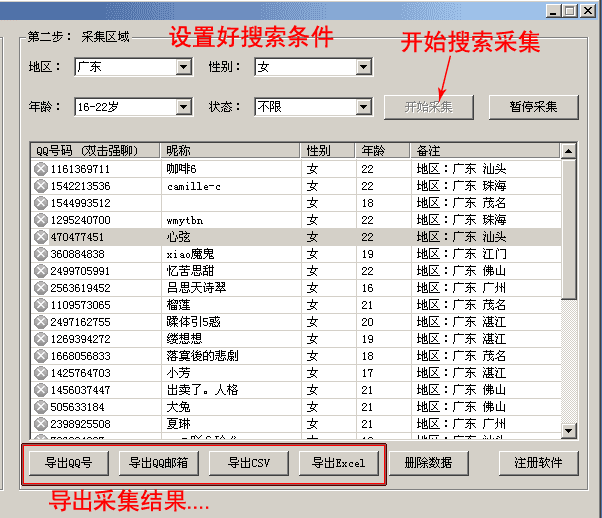Click the 开始采集 button

(x=428, y=107)
